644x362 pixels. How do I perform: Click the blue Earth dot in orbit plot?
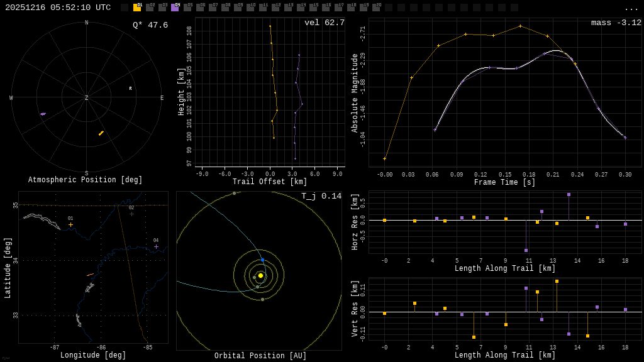point(262,260)
